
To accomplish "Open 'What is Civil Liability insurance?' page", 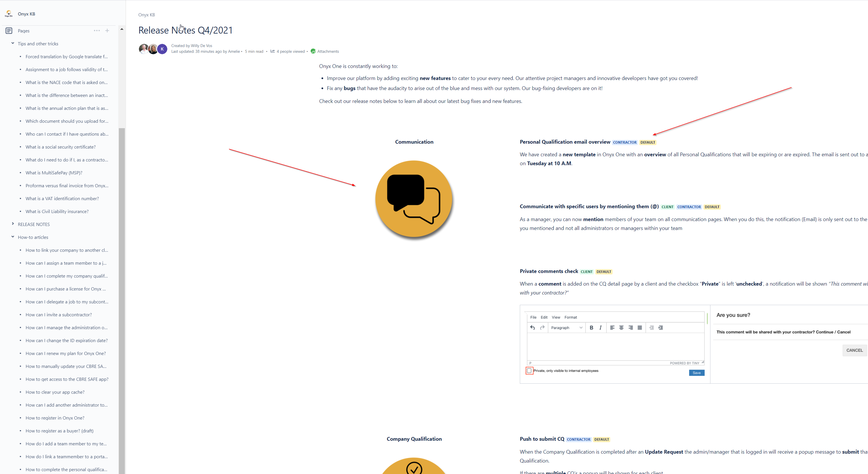I will point(57,211).
